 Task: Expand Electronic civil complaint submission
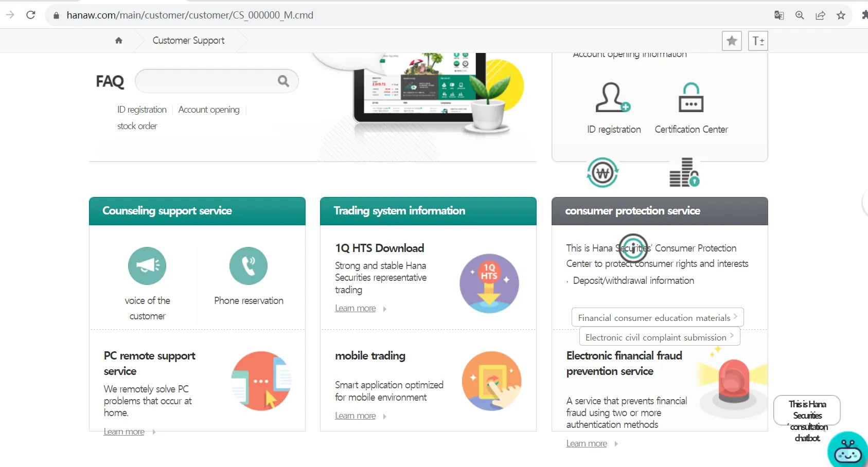point(660,337)
